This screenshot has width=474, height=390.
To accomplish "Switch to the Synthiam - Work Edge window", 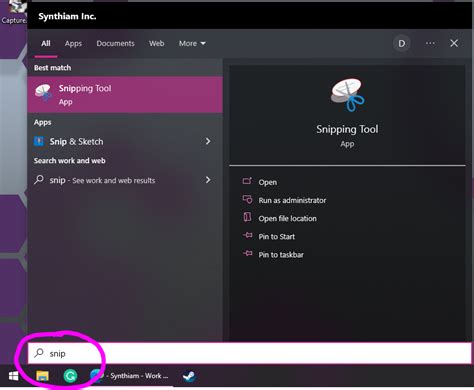I will [129, 376].
